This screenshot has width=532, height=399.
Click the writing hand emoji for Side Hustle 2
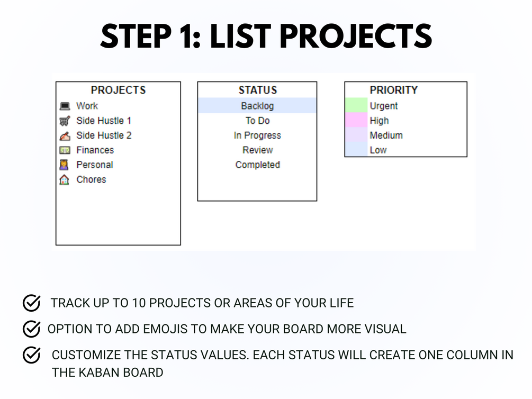(65, 135)
